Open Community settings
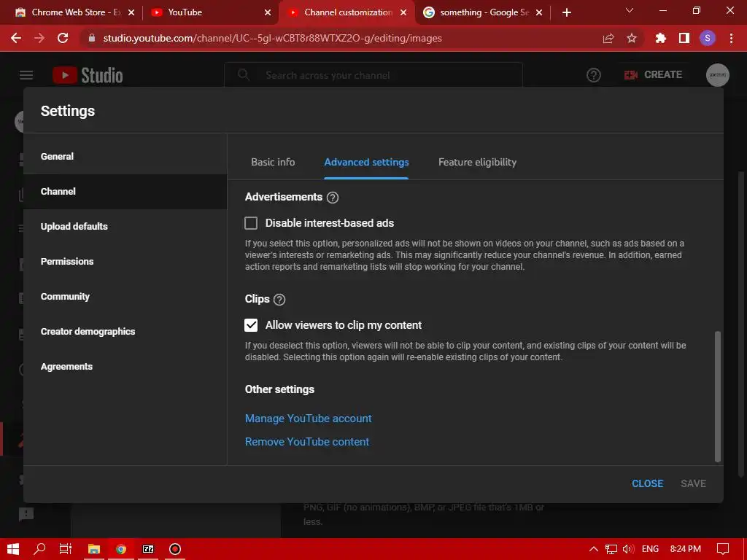This screenshot has width=747, height=560. click(125, 297)
